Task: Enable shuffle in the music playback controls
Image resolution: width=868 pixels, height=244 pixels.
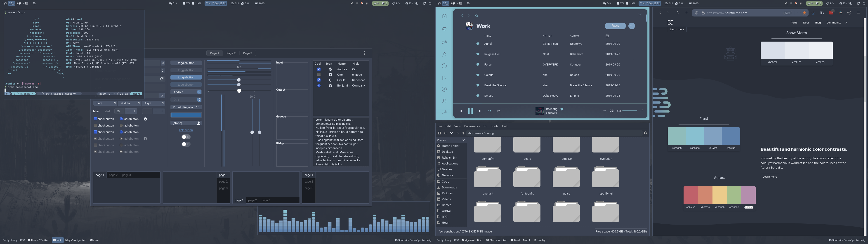Action: (489, 111)
